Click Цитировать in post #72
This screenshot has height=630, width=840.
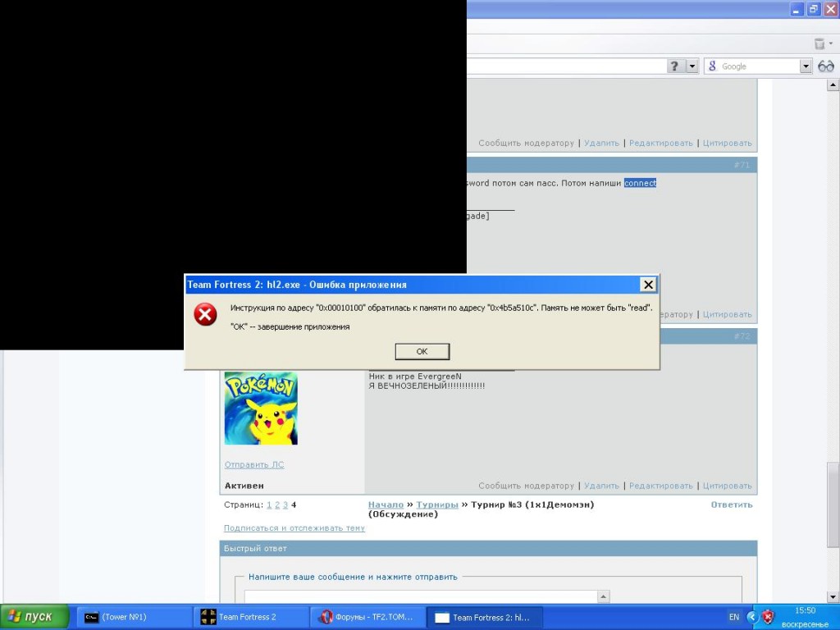[x=727, y=486]
